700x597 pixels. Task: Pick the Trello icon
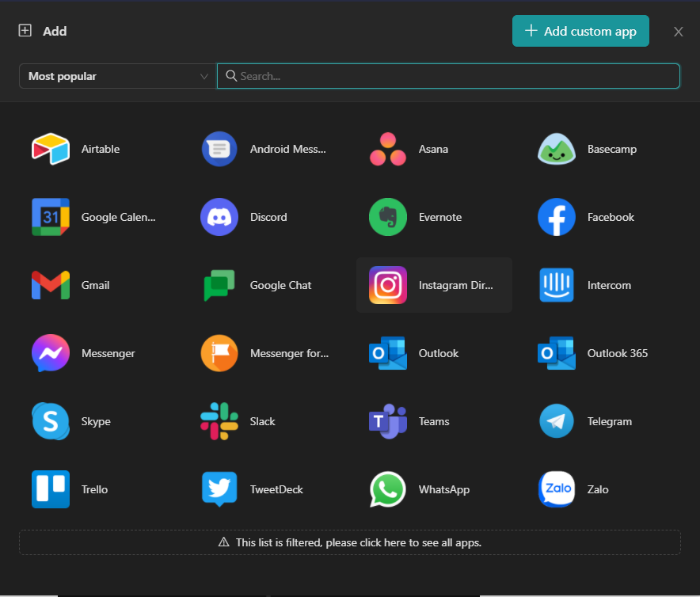coord(51,489)
